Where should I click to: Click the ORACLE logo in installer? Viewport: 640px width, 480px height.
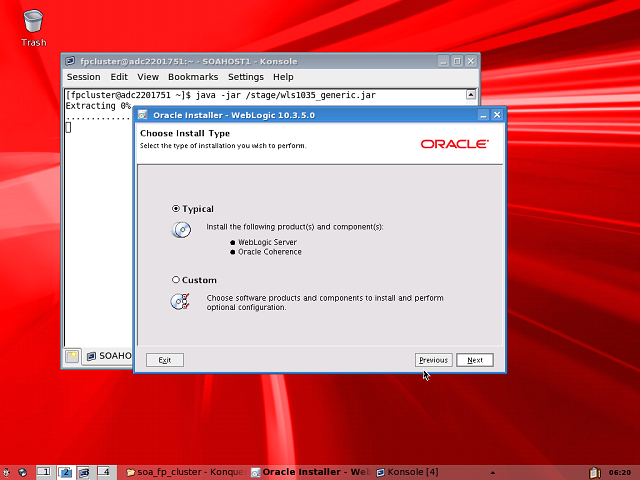tap(454, 144)
